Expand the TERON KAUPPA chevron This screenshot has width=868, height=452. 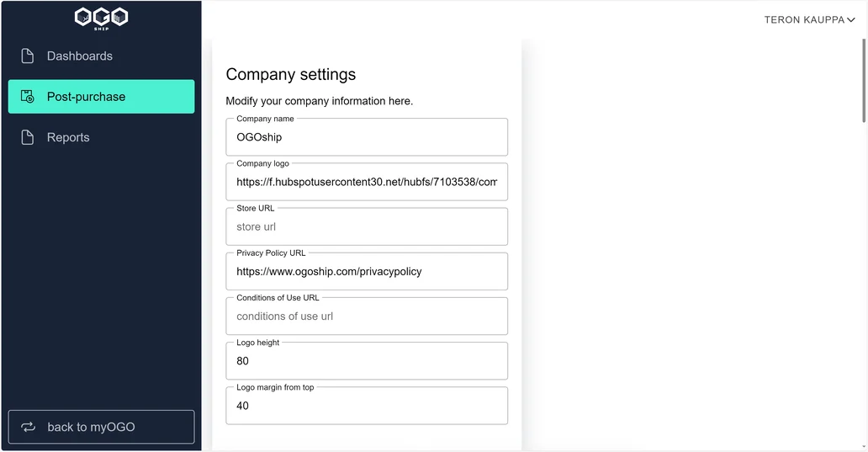[x=851, y=20]
